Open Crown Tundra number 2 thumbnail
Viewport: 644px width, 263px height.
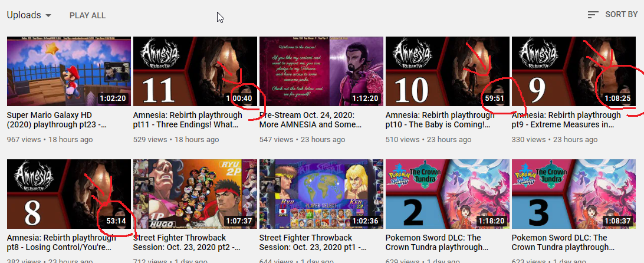(x=447, y=194)
